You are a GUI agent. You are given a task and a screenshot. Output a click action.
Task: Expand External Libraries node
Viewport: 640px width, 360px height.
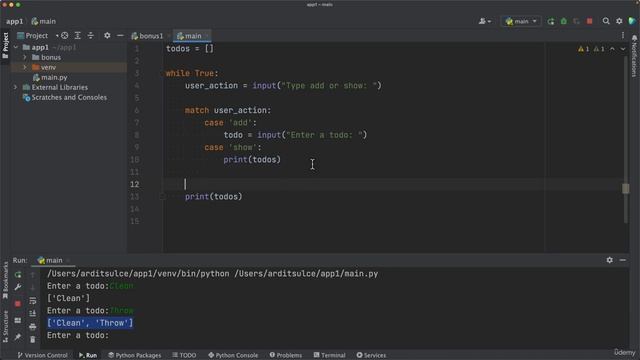coord(16,87)
